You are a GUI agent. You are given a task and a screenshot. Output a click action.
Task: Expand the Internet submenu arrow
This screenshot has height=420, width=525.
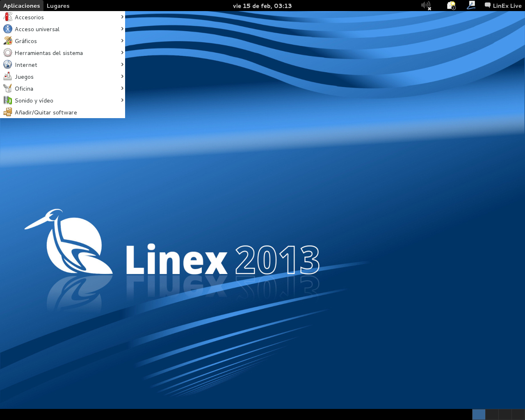pos(122,64)
